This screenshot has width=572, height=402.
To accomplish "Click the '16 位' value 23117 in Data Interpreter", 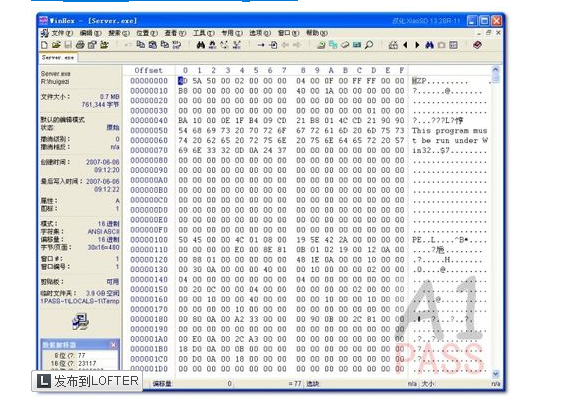I will [x=87, y=363].
